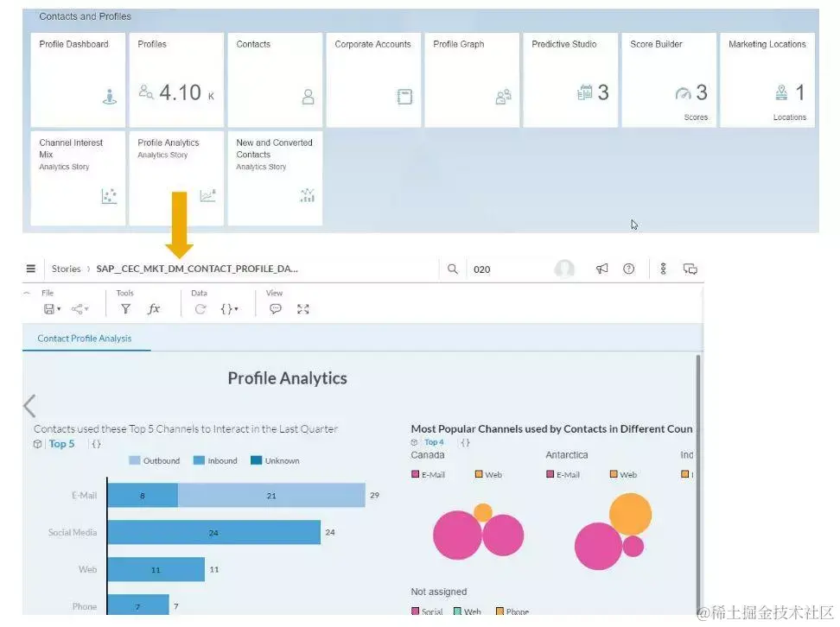Open the Predictive Studio tile
Viewport: 840px width, 627px height.
pos(570,79)
